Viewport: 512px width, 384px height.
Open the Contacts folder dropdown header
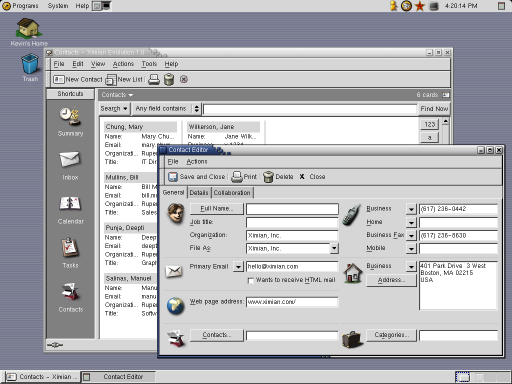[x=117, y=95]
